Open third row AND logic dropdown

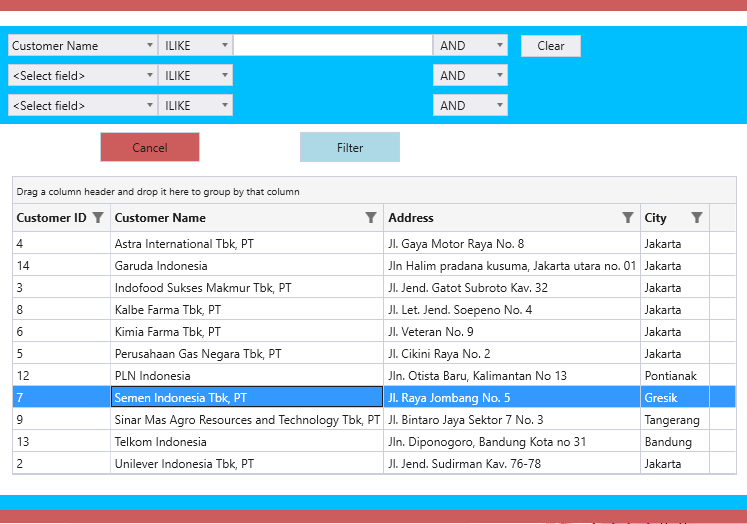click(x=470, y=105)
